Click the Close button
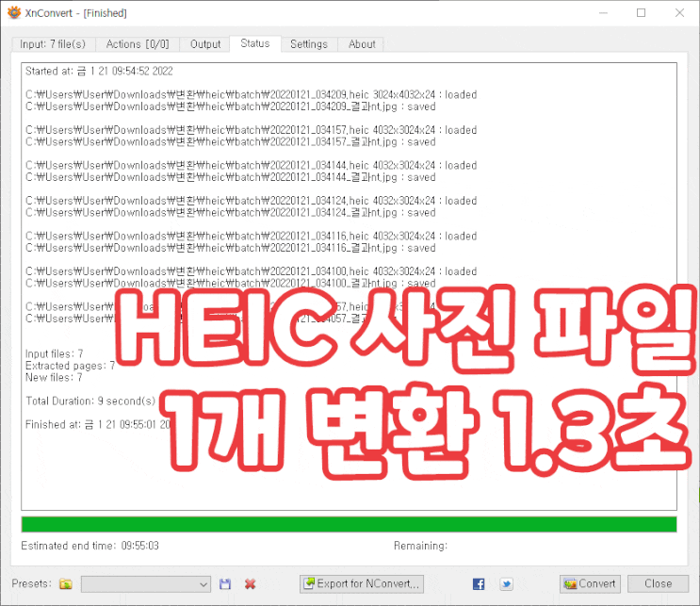700x606 pixels. (x=658, y=583)
